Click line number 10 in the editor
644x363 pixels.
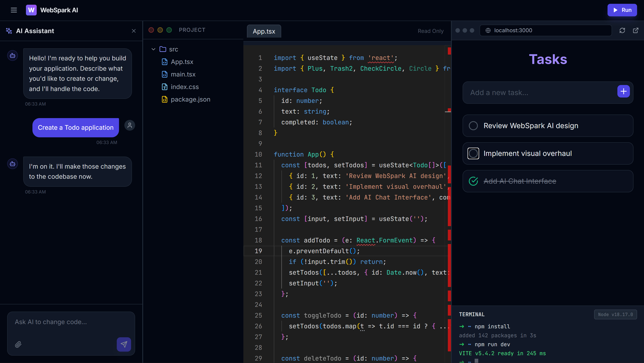coord(258,155)
